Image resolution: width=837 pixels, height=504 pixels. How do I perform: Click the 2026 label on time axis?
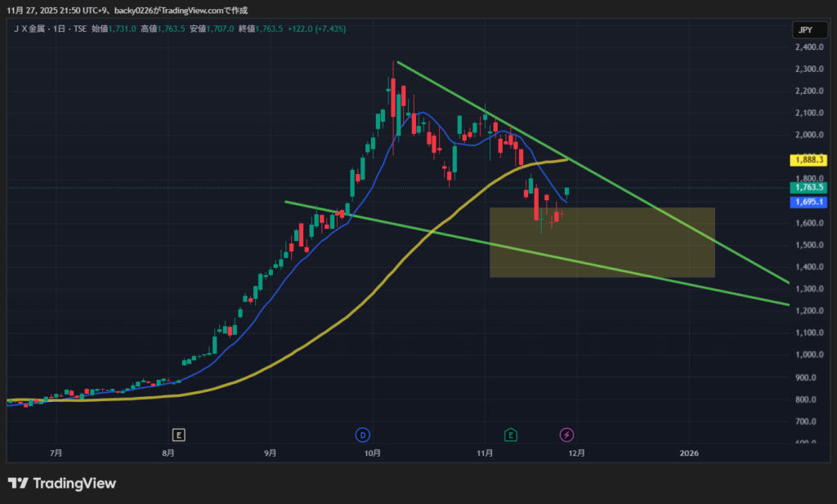(689, 453)
